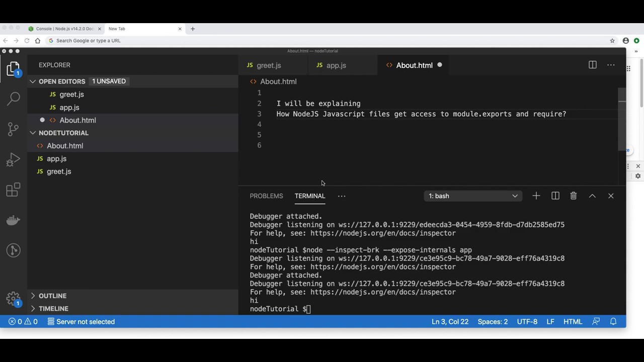Click the feedback icon in status bar
Image resolution: width=644 pixels, height=362 pixels.
point(596,322)
